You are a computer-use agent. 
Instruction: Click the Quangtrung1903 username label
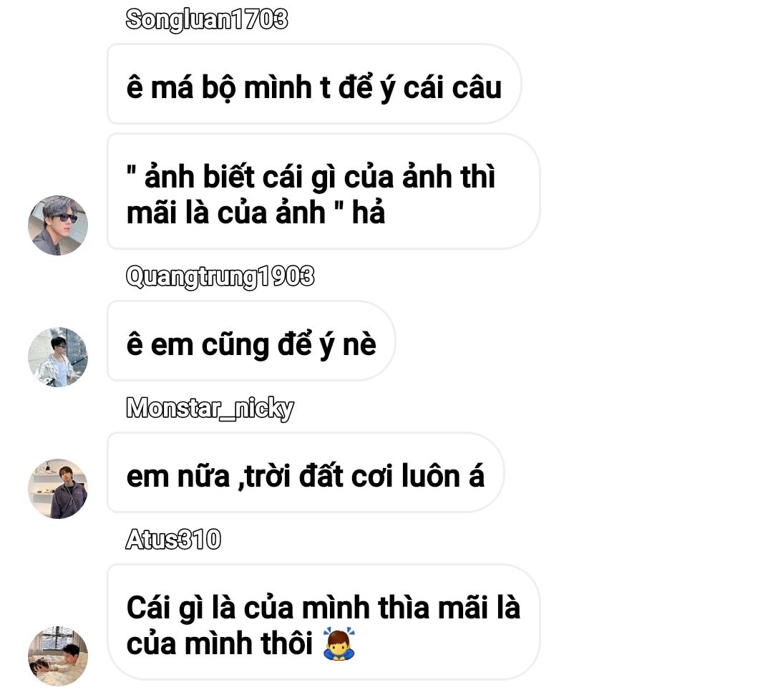coord(220,276)
